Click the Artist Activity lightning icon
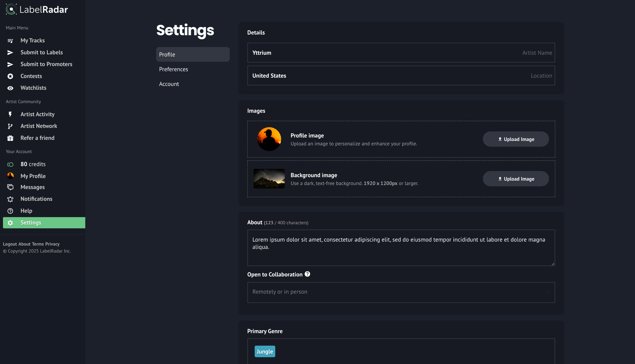 pos(10,114)
